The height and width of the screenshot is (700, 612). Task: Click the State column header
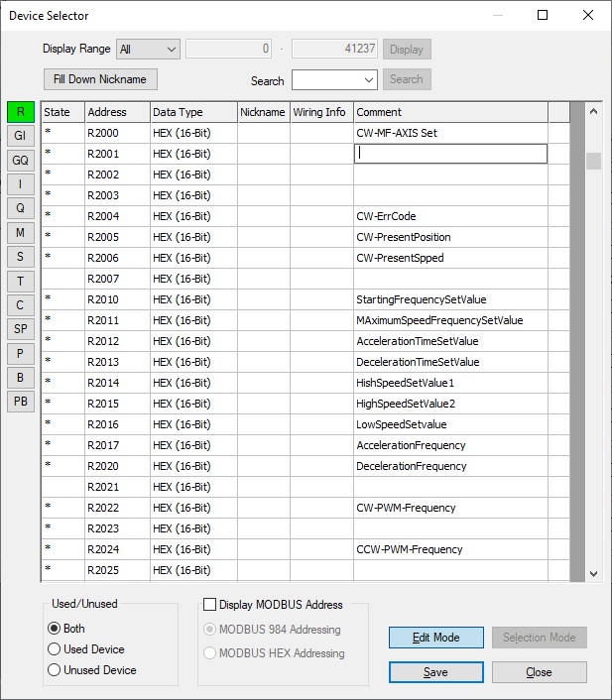63,112
